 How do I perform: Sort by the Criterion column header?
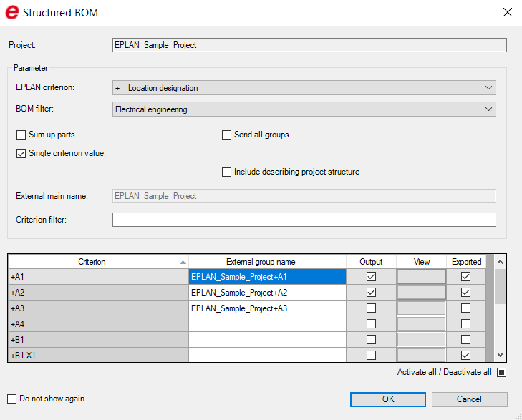(x=98, y=262)
